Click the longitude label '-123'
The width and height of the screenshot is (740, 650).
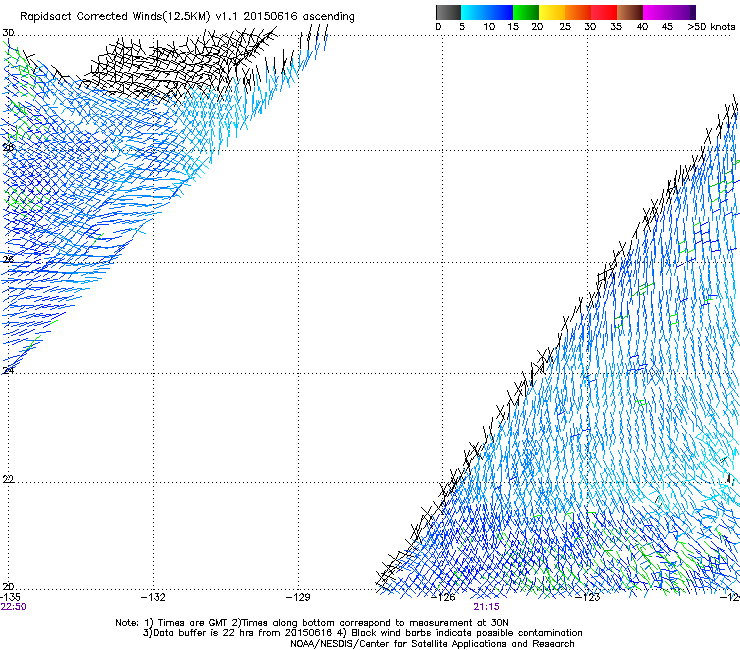click(x=588, y=598)
